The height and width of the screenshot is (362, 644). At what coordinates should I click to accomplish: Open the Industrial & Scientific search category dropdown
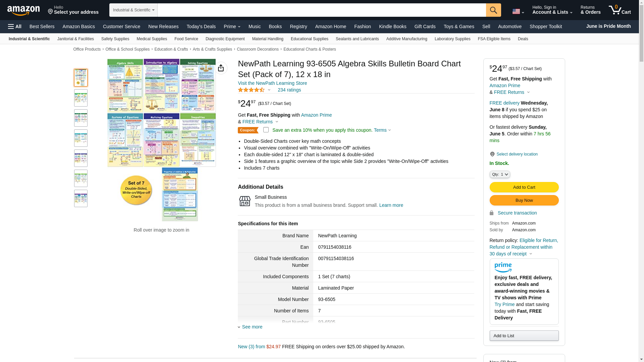(x=133, y=10)
